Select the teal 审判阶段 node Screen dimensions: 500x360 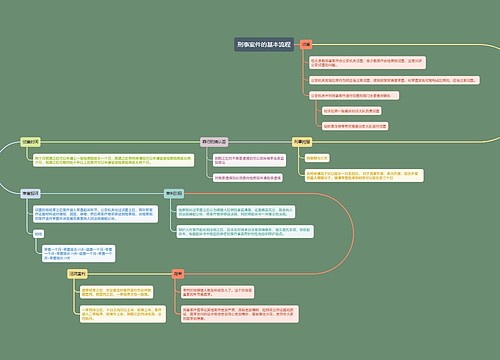[x=174, y=193]
